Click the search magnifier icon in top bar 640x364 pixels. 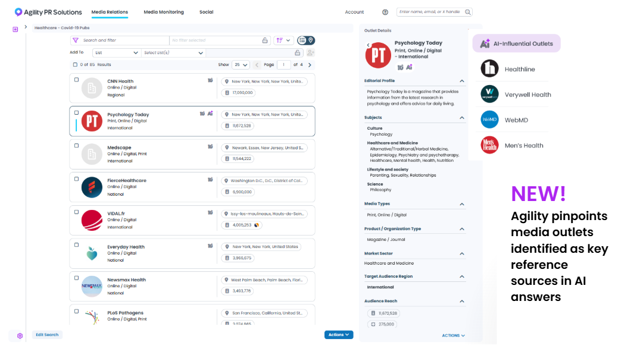pos(468,12)
